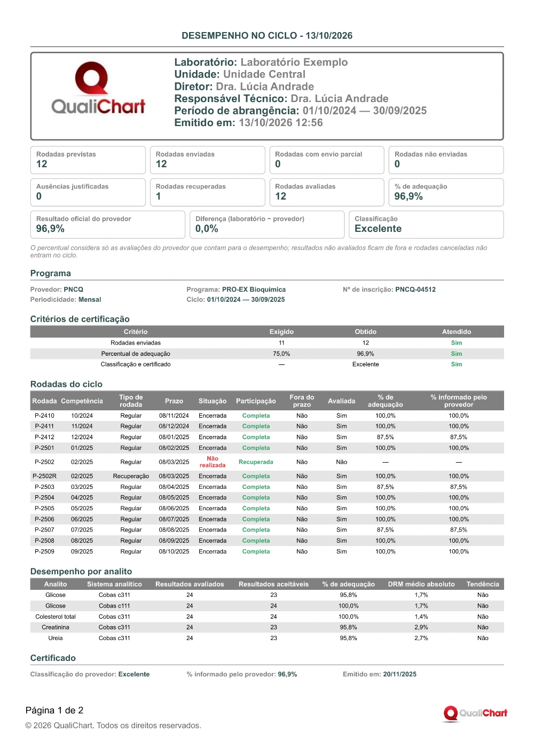Click the "Colesterol total" analyte row
The height and width of the screenshot is (756, 534).
tap(267, 617)
